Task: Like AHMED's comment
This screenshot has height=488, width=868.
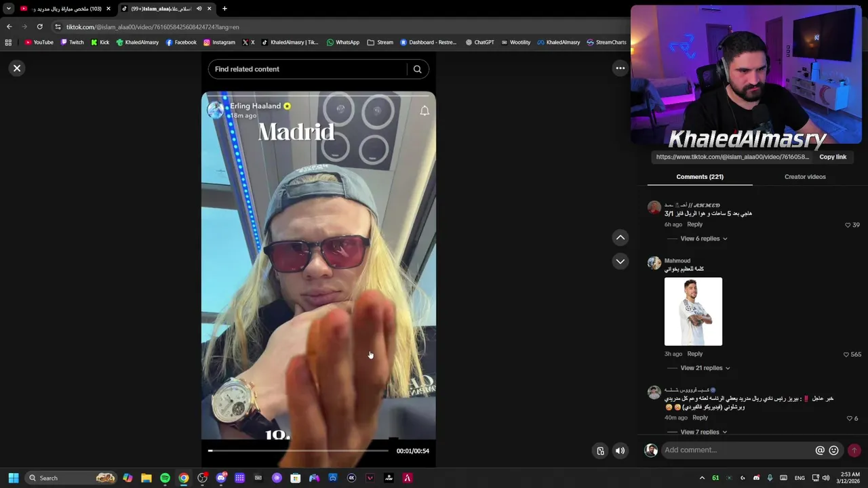Action: click(848, 225)
